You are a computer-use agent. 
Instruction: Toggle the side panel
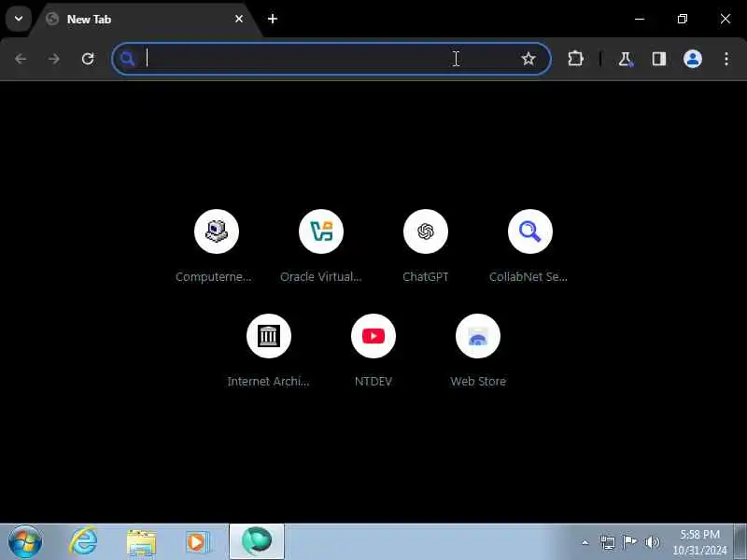[659, 59]
